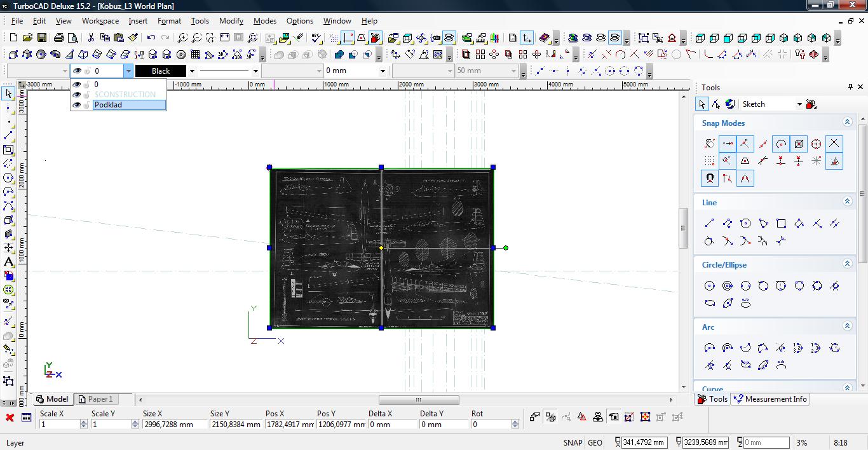The image size is (868, 450).
Task: Toggle Quadrant Point snap circle icon
Action: (x=817, y=144)
